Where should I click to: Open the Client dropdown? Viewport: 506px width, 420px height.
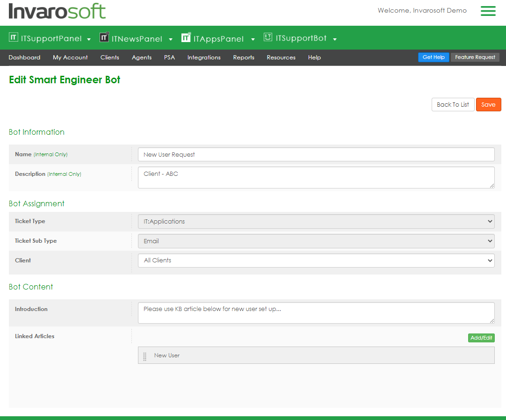coord(316,261)
